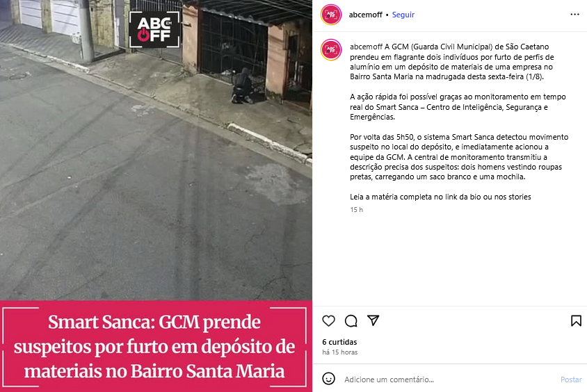The width and height of the screenshot is (587, 392).
Task: Click abcemoff profile avatar in header
Action: click(331, 15)
